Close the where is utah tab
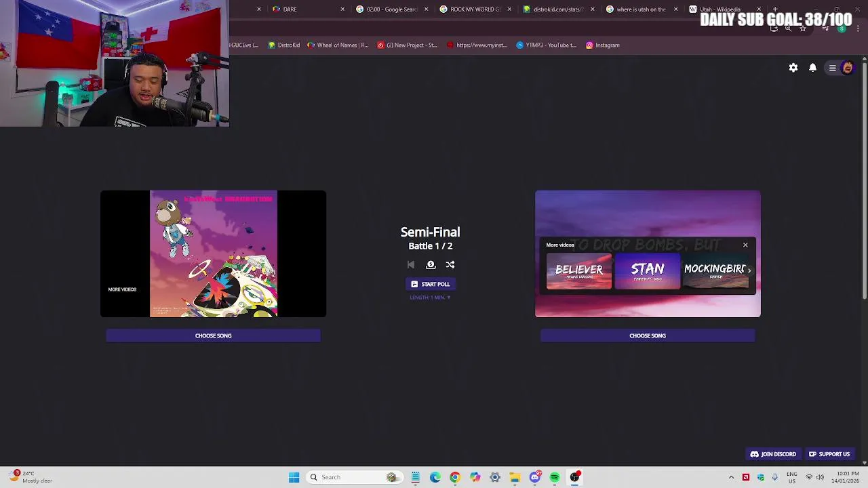Viewport: 868px width, 488px height. point(675,9)
